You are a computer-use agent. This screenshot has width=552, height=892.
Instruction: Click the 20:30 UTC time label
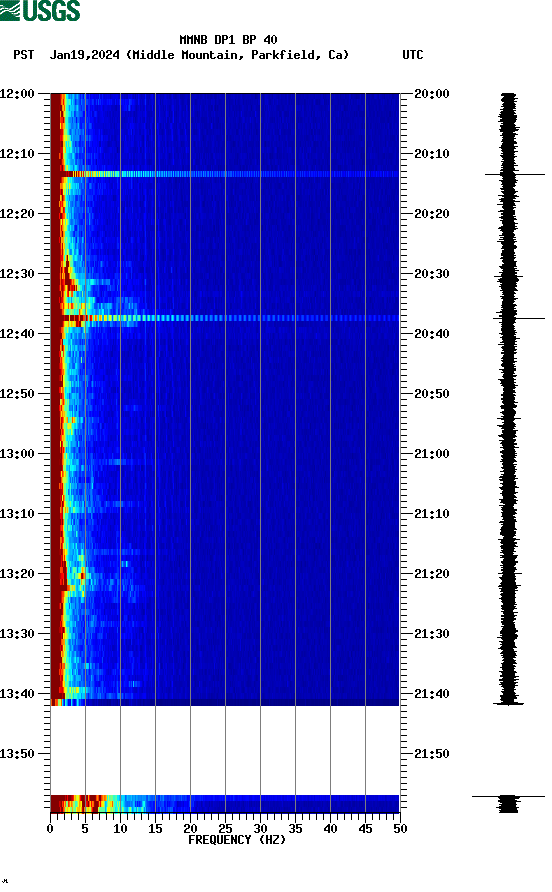click(432, 274)
